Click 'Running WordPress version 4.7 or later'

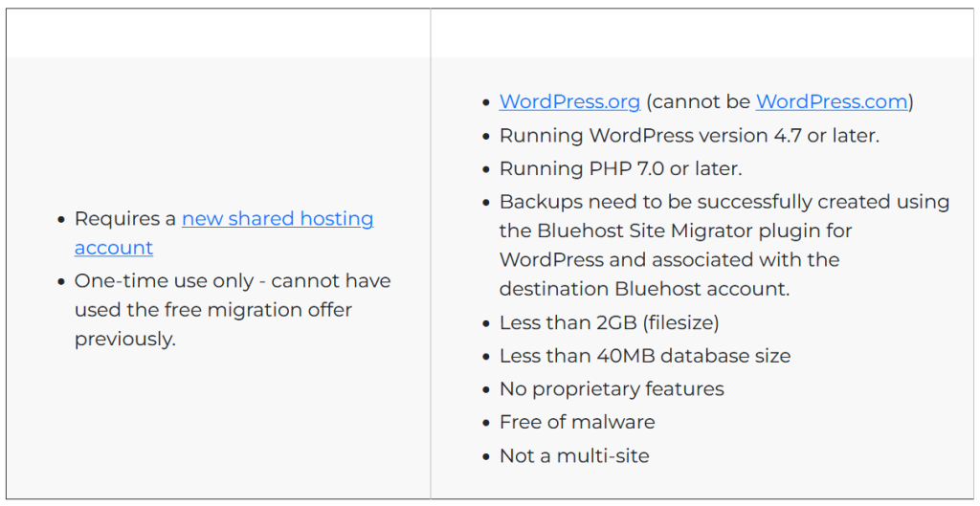(x=689, y=136)
